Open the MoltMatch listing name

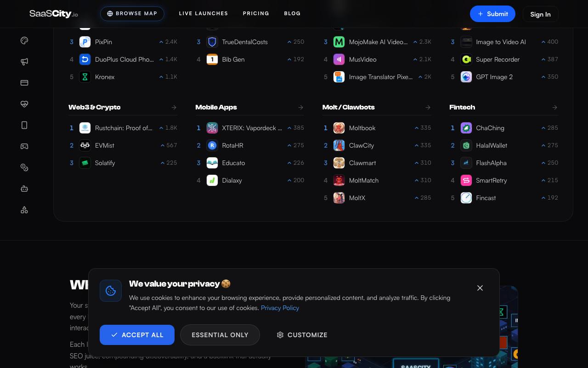coord(364,180)
